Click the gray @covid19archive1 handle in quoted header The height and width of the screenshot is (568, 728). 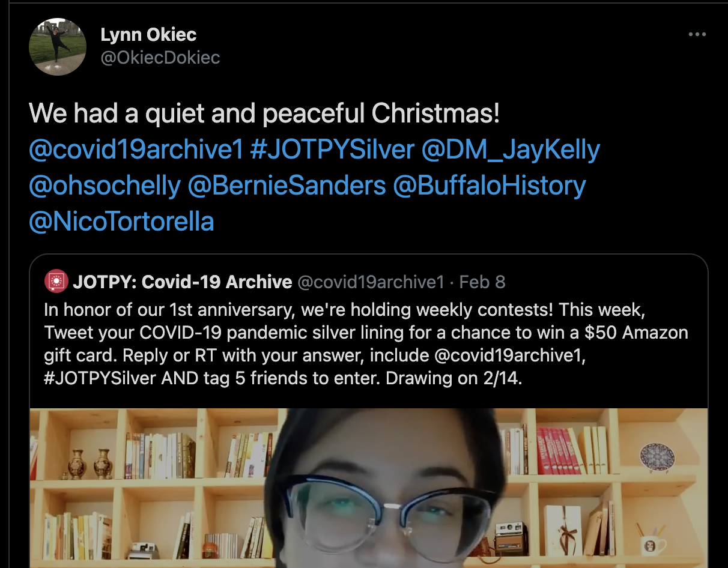[x=370, y=282]
